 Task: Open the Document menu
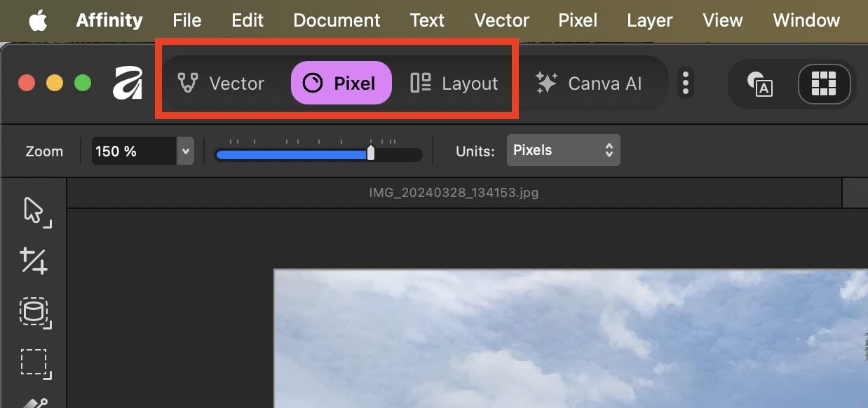coord(337,20)
